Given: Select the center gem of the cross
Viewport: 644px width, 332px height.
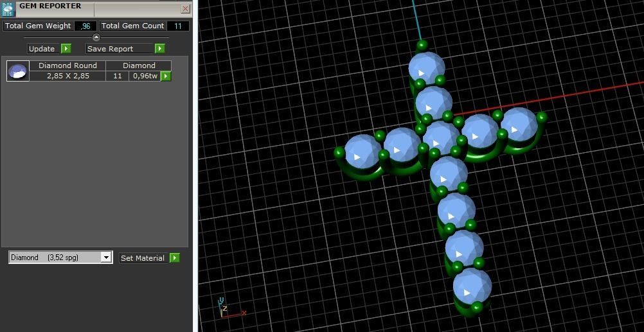Looking at the screenshot, I should 441,138.
